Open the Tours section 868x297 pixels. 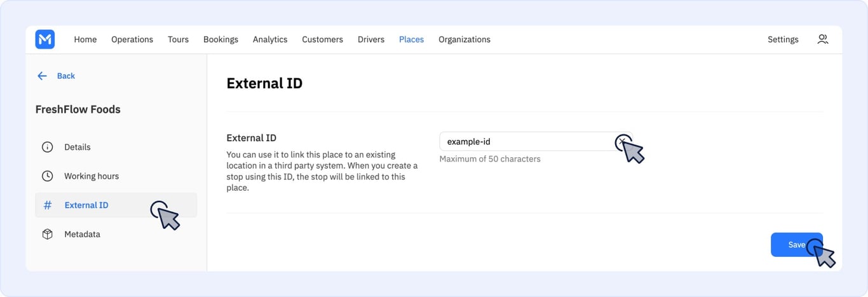[178, 39]
